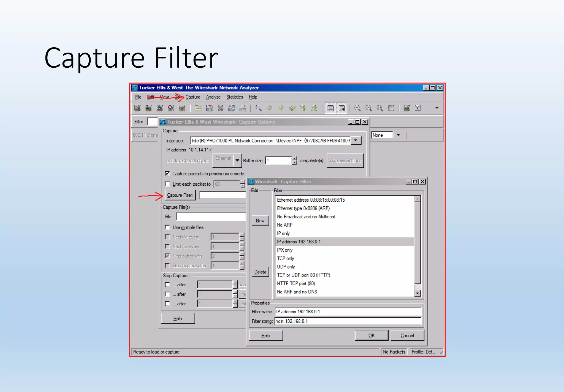
Task: Click the zoom in toolbar icon
Action: tap(357, 108)
